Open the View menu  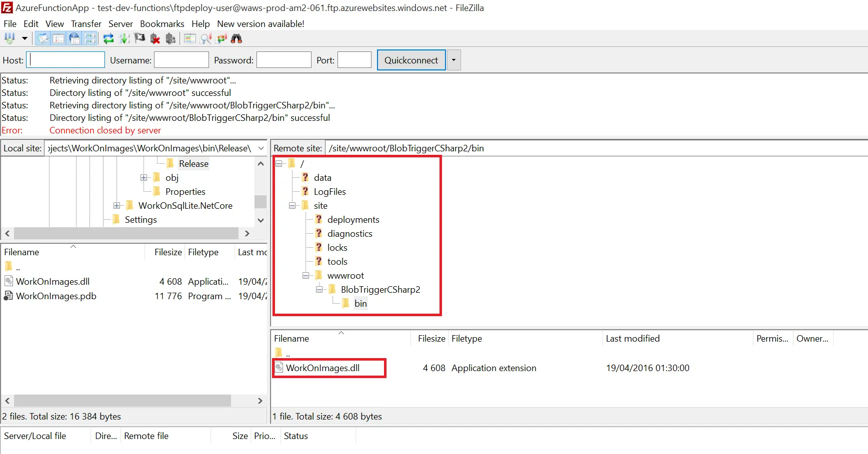[x=54, y=24]
